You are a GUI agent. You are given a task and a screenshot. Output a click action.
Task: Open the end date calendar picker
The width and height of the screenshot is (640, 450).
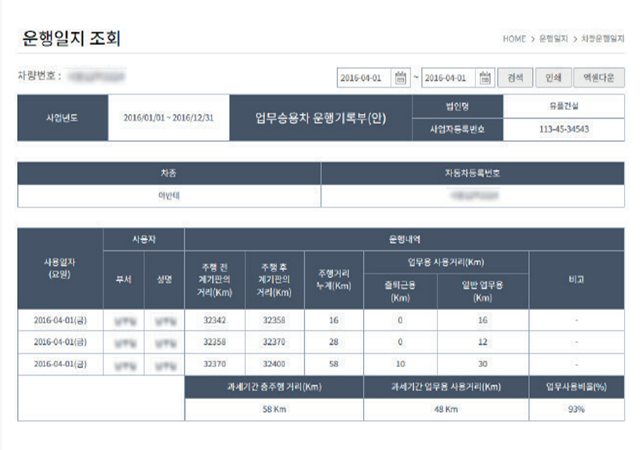coord(485,77)
